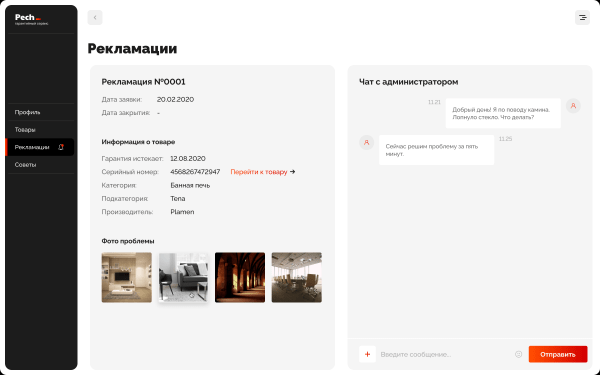Image resolution: width=600 pixels, height=375 pixels.
Task: Open the Профиль menu item
Action: coord(28,112)
